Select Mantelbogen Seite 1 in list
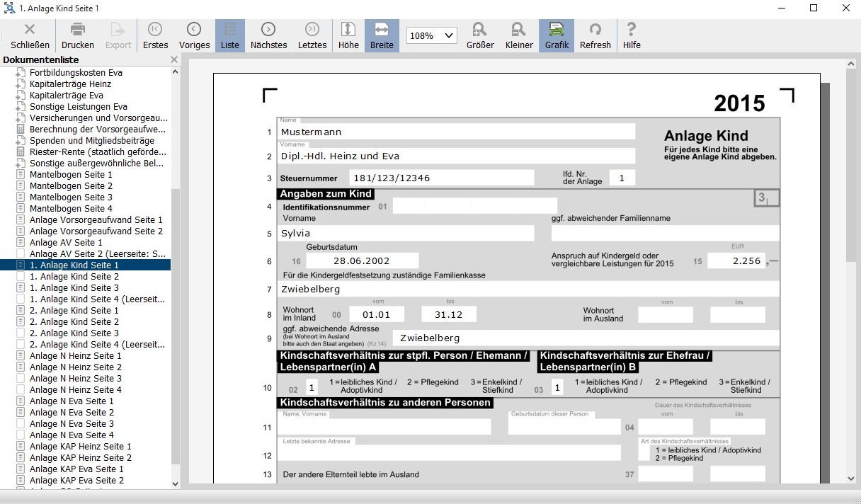The width and height of the screenshot is (861, 504). pyautogui.click(x=71, y=174)
